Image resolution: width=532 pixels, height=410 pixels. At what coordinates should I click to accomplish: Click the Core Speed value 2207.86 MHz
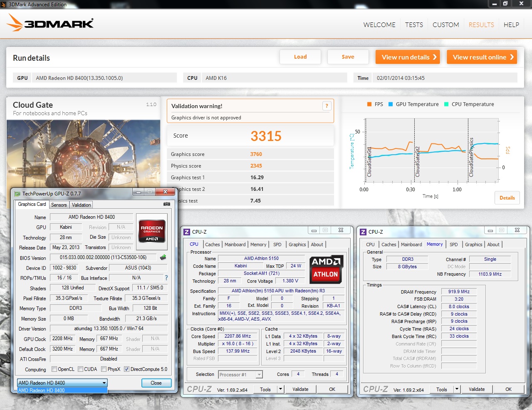238,336
